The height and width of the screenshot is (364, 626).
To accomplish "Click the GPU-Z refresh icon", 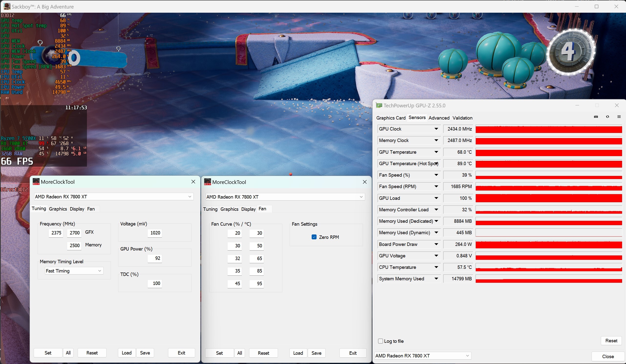I will pyautogui.click(x=607, y=117).
